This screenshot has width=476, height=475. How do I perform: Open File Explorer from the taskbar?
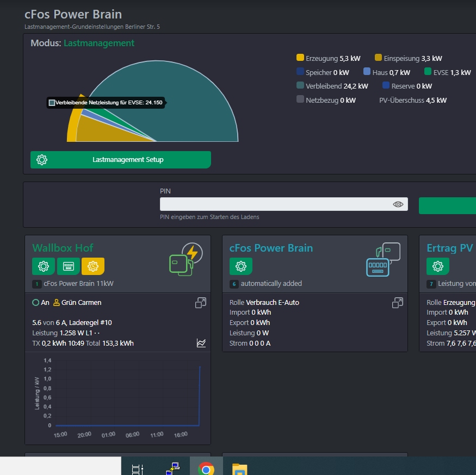[240, 469]
